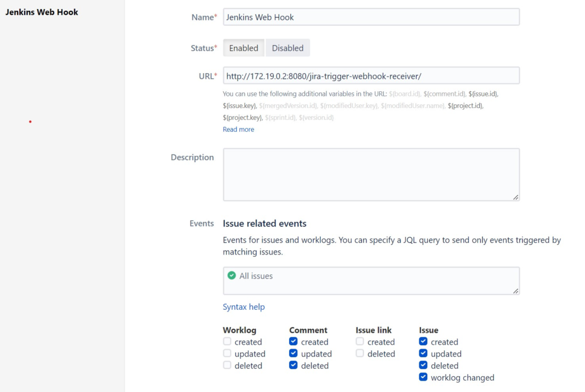Check the Worklog created checkbox
Screen dimensions: 585x392
(x=227, y=342)
